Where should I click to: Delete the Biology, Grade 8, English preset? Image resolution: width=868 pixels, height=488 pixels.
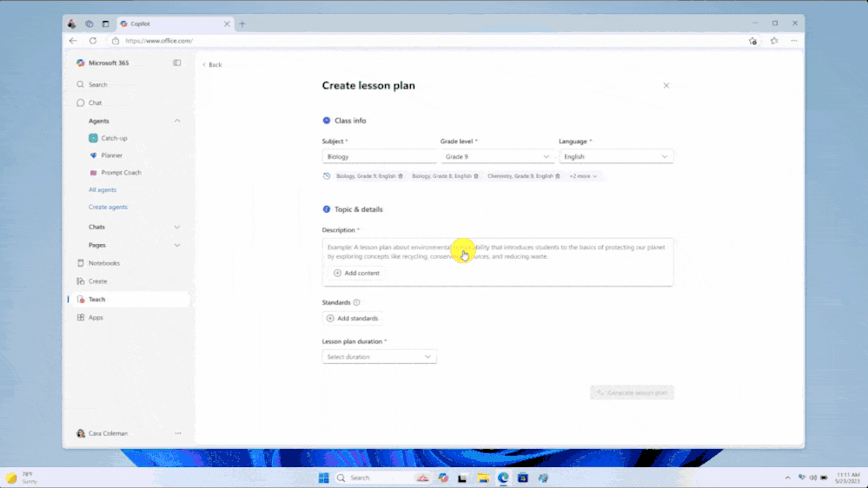(x=476, y=176)
